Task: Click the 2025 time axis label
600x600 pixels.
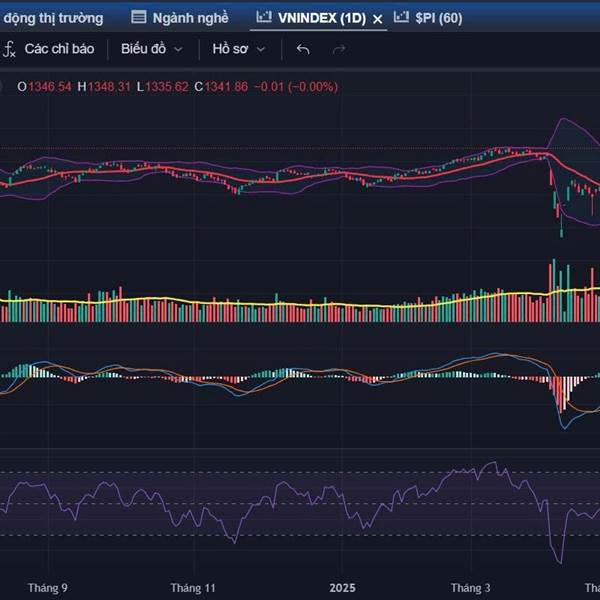Action: (342, 588)
